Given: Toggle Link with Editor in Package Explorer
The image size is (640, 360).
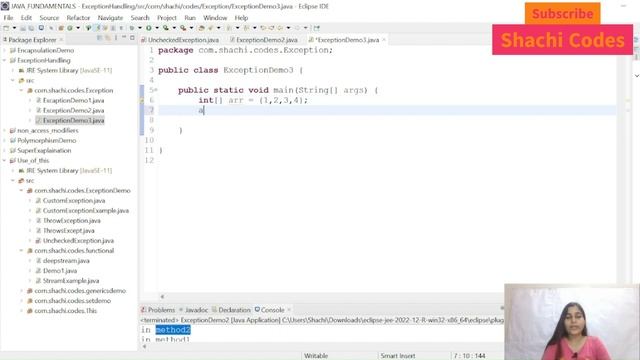Looking at the screenshot, I should (x=108, y=38).
